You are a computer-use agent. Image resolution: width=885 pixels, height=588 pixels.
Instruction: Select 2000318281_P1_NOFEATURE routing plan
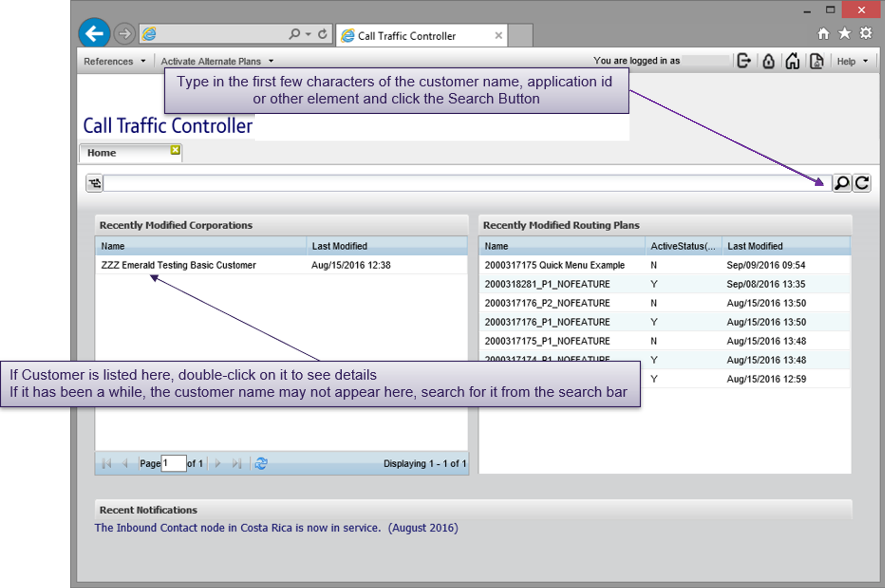click(665, 284)
